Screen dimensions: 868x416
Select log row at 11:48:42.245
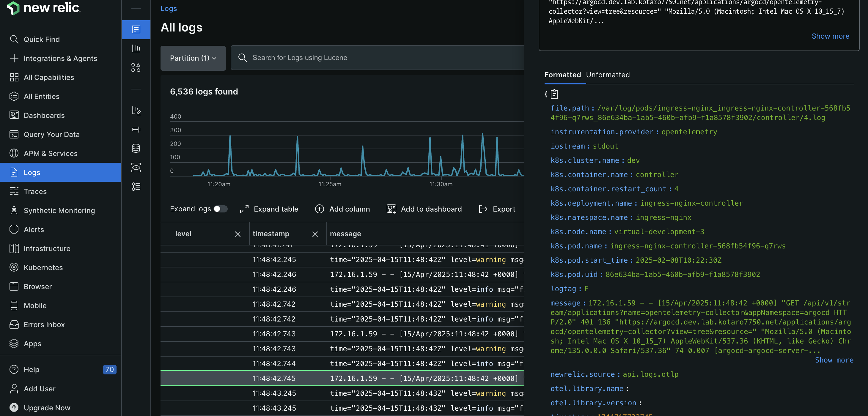click(342, 260)
